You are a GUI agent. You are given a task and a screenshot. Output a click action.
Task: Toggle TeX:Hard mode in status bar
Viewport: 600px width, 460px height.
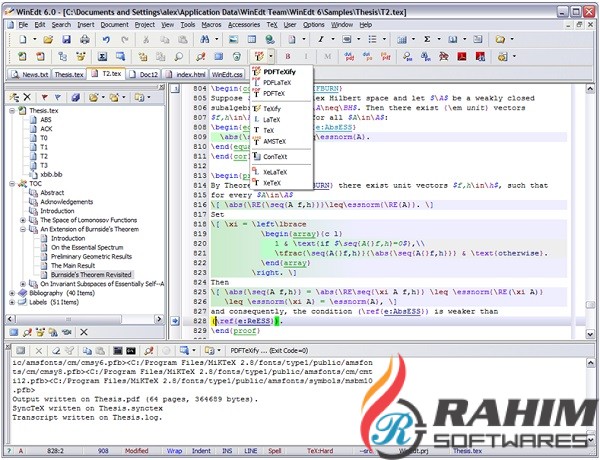[320, 451]
